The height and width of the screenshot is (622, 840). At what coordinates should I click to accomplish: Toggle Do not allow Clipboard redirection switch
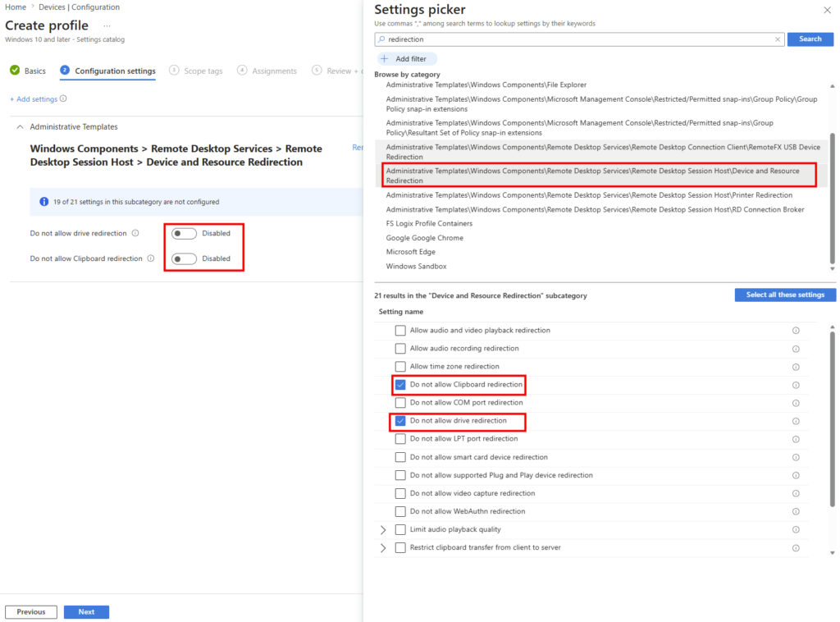pyautogui.click(x=184, y=258)
